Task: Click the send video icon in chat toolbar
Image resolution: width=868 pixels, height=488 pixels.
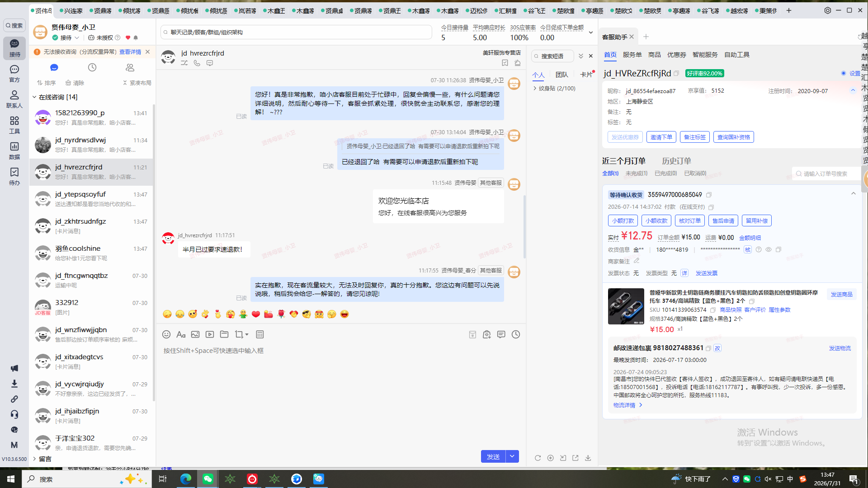Action: click(x=210, y=334)
